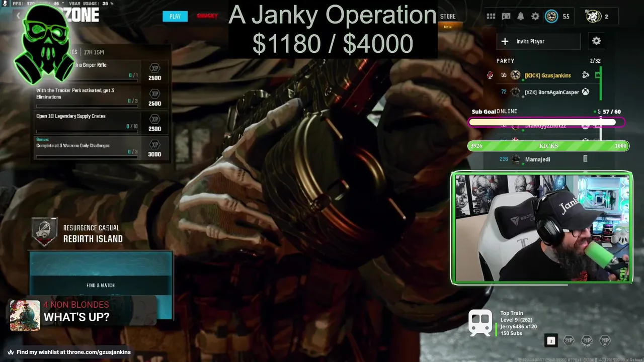
Task: Click the XP badge on the Supply Crates challenge
Action: pos(155,119)
